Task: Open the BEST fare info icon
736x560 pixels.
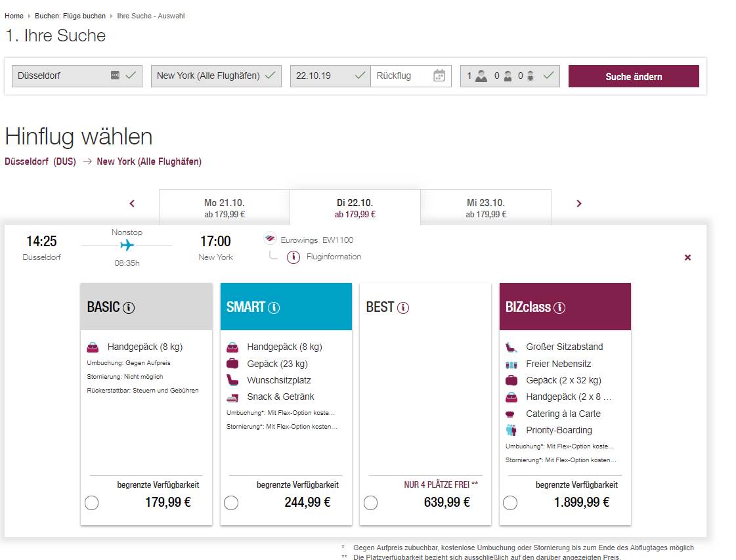Action: [x=403, y=307]
